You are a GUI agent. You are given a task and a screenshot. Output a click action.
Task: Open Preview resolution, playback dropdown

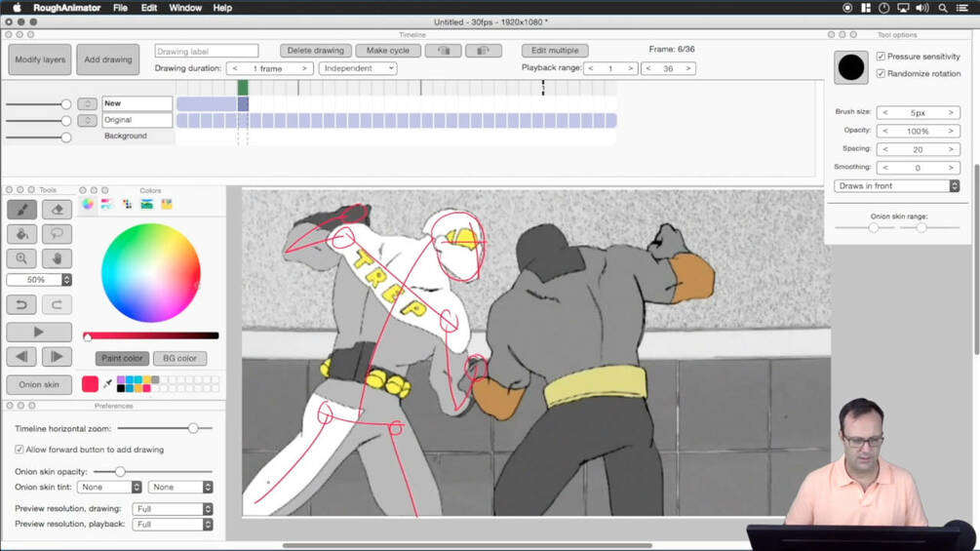pos(173,524)
